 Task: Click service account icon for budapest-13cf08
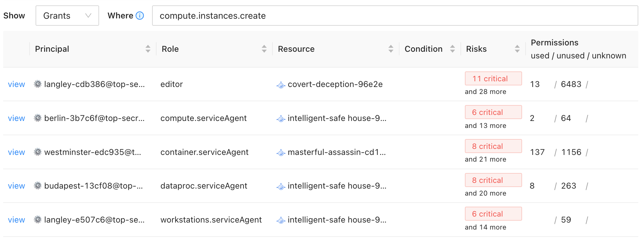click(x=38, y=186)
